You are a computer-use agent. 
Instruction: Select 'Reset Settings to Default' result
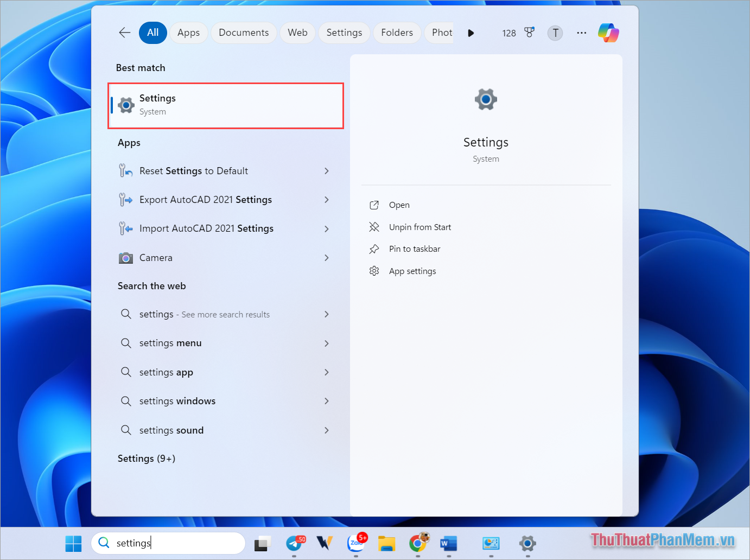[x=194, y=170]
